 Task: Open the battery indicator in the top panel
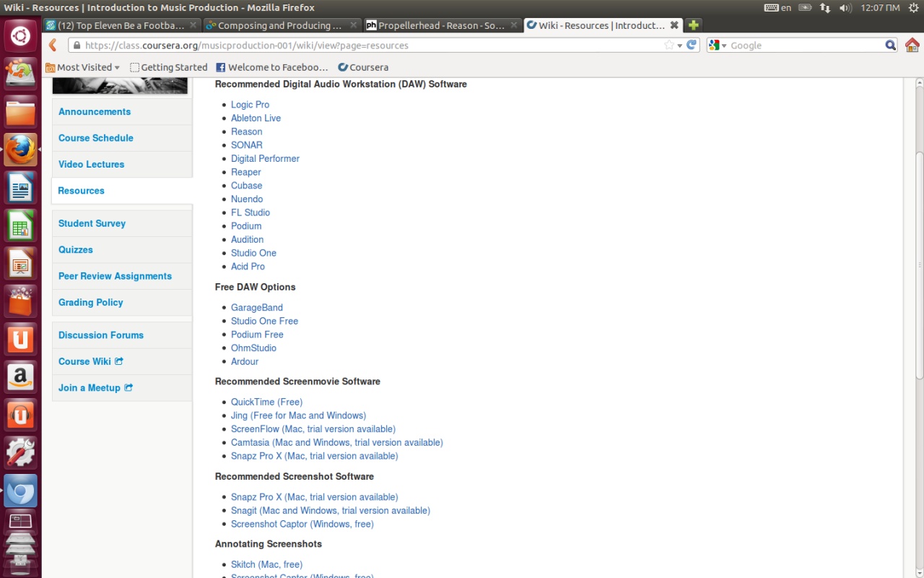point(805,8)
